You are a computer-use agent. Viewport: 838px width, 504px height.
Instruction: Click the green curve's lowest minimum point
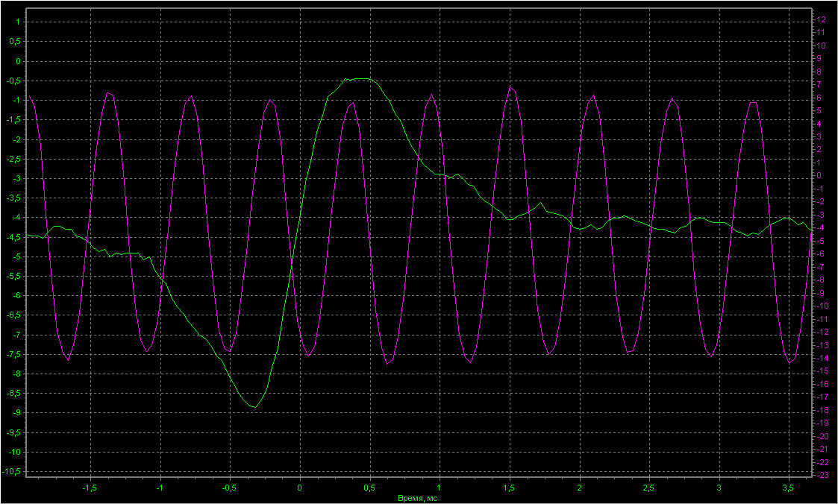[x=254, y=407]
